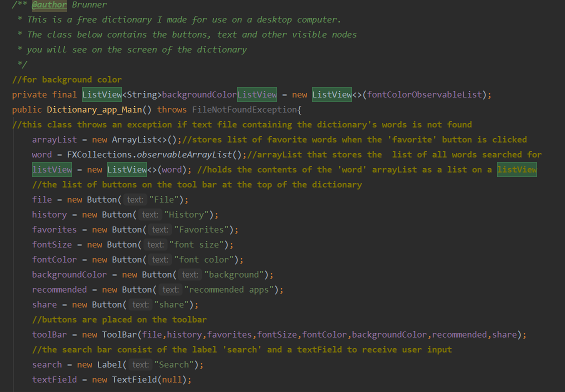Click the Label class constructor name

pyautogui.click(x=109, y=364)
